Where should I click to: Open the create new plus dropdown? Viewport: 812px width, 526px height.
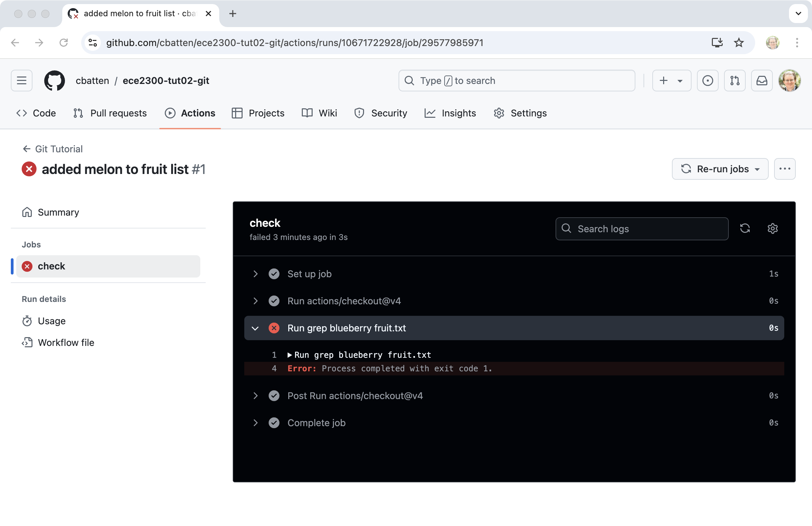671,81
